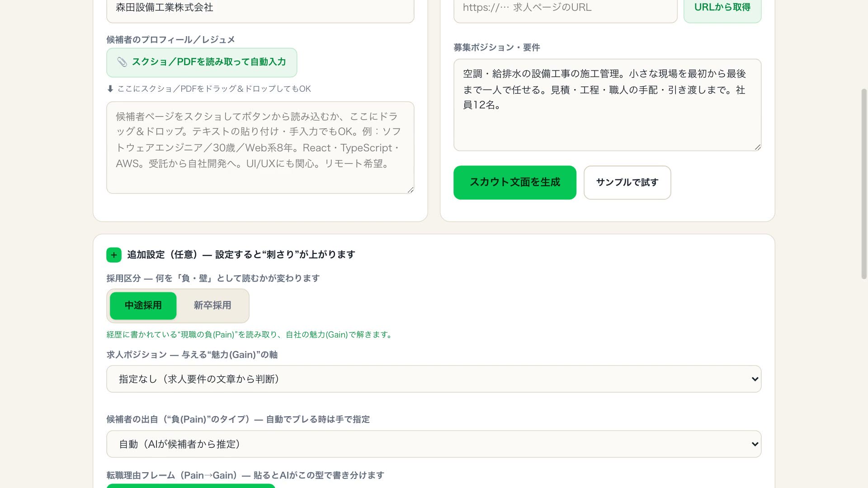Open the 候補者の出自 dropdown 自動

(434, 444)
